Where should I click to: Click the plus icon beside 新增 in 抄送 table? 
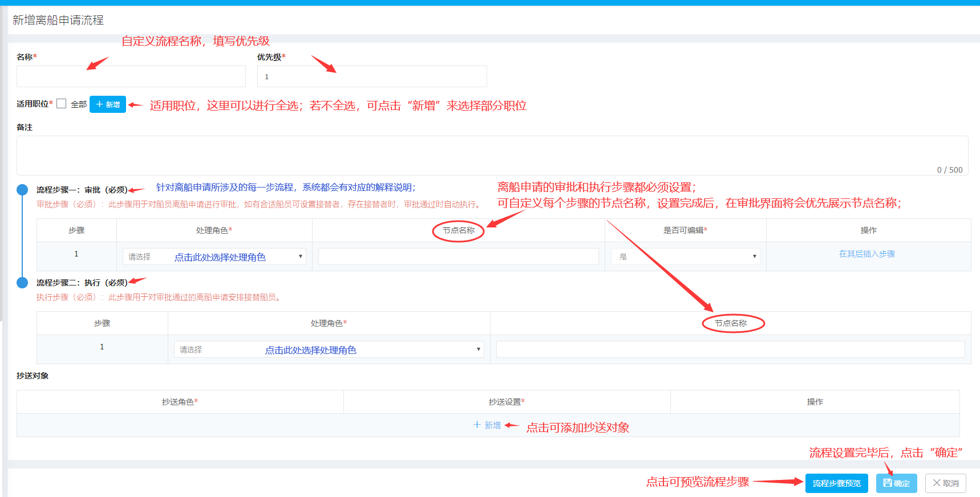[x=477, y=425]
